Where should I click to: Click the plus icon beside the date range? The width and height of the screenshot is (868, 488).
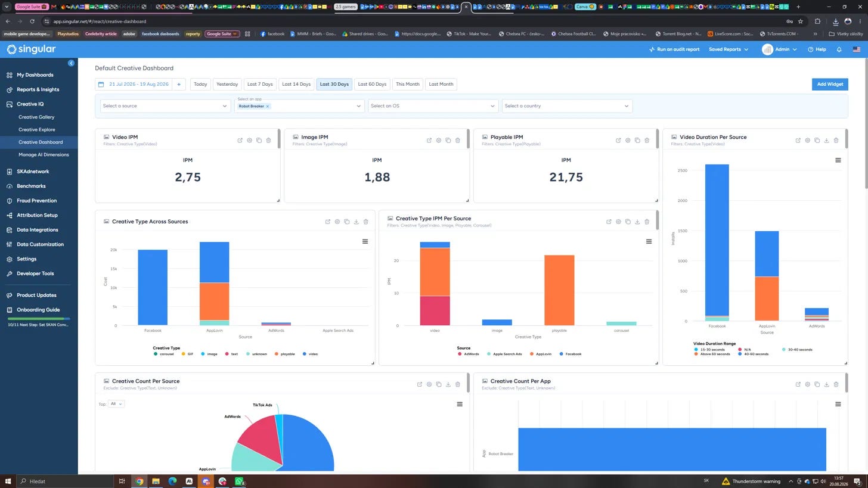[179, 85]
